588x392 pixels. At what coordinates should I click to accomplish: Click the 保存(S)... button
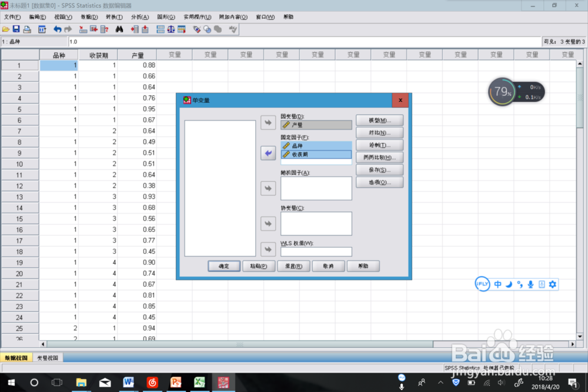[379, 170]
